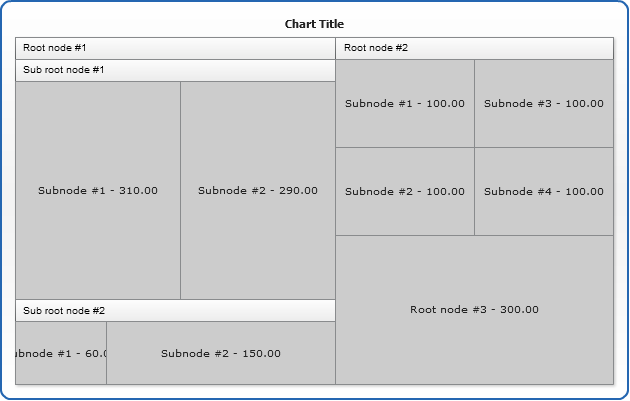
Task: Click the "Subnode #2 - 150.00" label text
Action: 221,353
